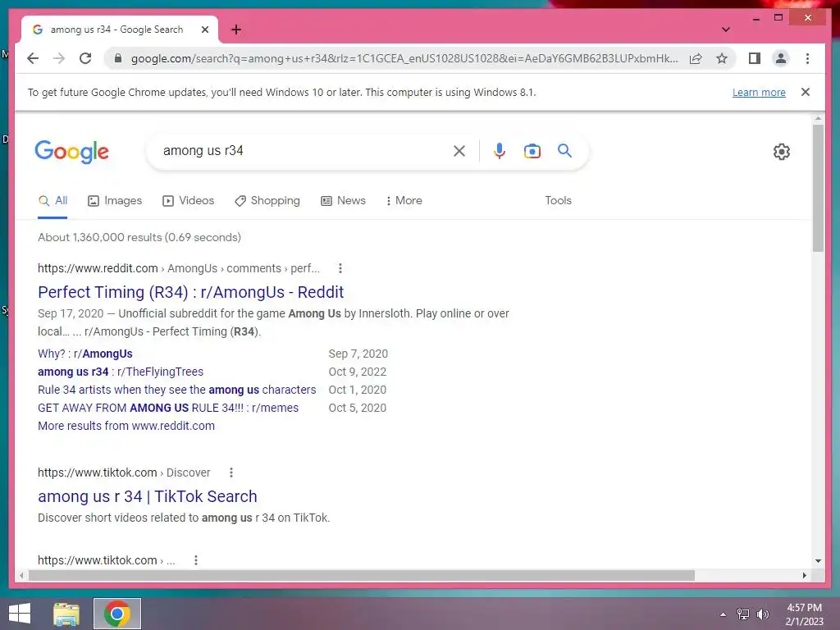Open a new tab with plus button
The width and height of the screenshot is (840, 630).
[x=235, y=30]
